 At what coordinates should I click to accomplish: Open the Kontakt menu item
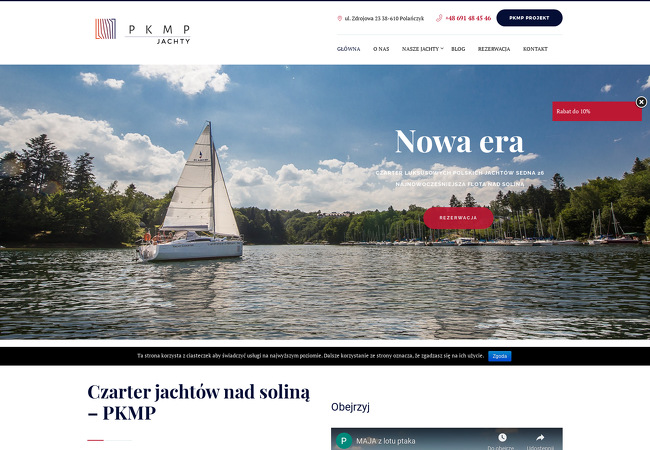click(535, 49)
